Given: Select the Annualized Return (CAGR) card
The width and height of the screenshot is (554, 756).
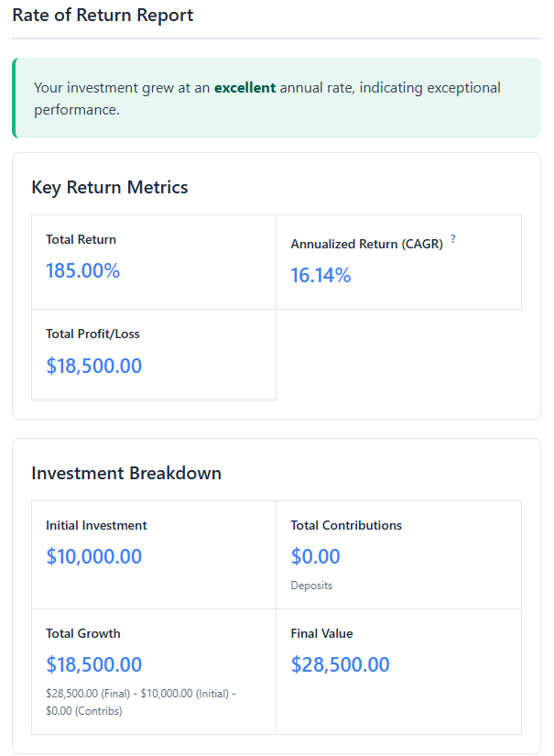Looking at the screenshot, I should click(x=398, y=261).
